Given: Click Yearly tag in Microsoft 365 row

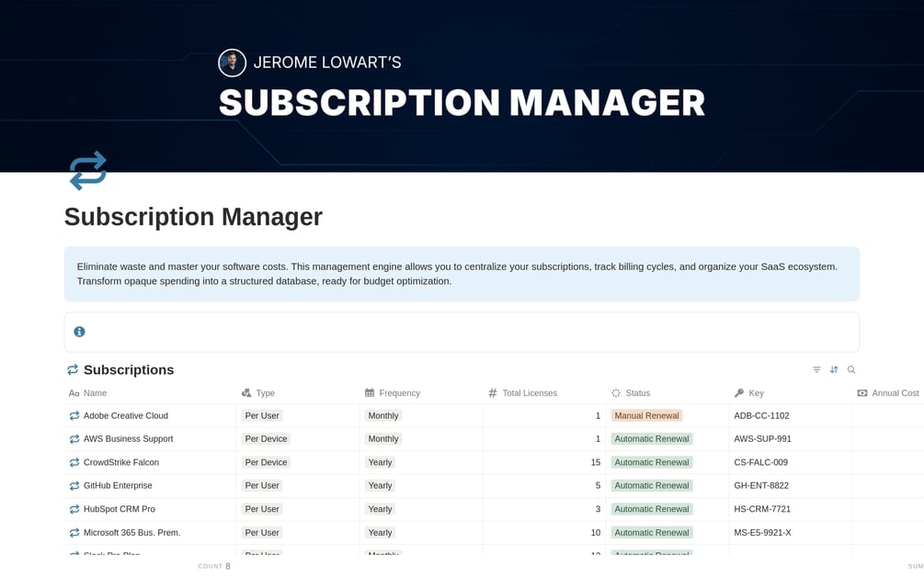Looking at the screenshot, I should [380, 533].
